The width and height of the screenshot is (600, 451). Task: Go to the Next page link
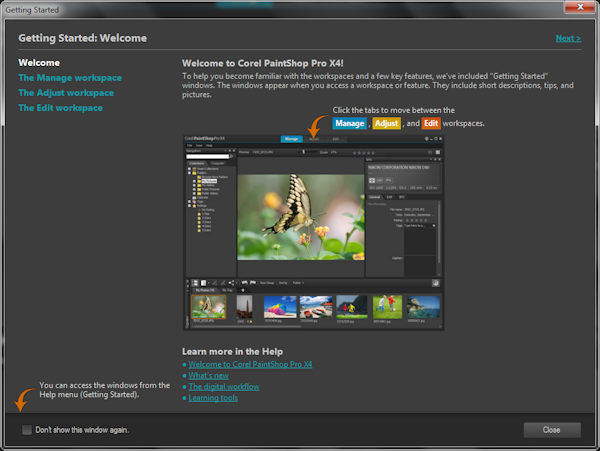[x=567, y=38]
